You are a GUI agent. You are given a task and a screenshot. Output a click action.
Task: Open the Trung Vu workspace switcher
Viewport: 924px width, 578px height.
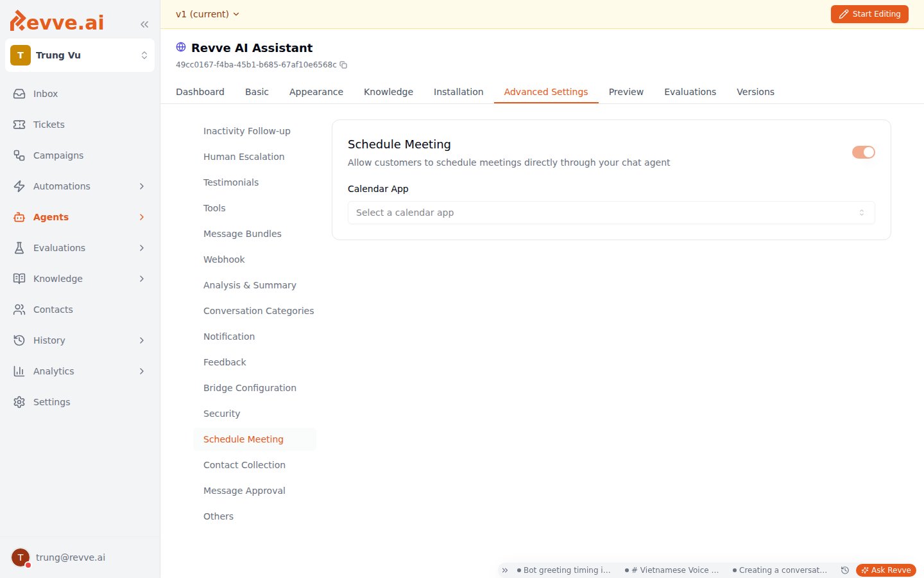(x=80, y=55)
